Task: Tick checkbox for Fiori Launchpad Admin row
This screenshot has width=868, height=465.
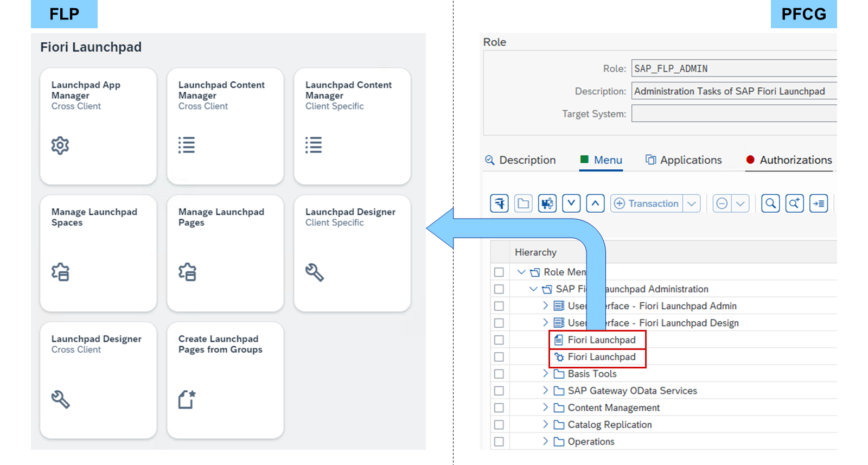Action: click(499, 306)
